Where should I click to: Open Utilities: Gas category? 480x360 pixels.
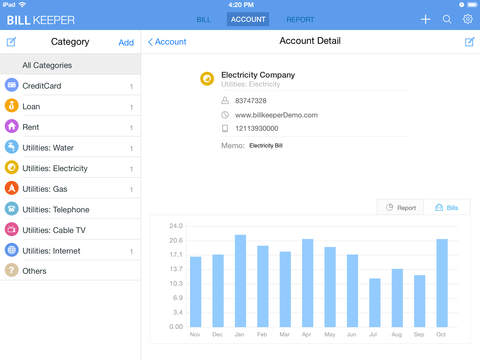click(x=70, y=189)
